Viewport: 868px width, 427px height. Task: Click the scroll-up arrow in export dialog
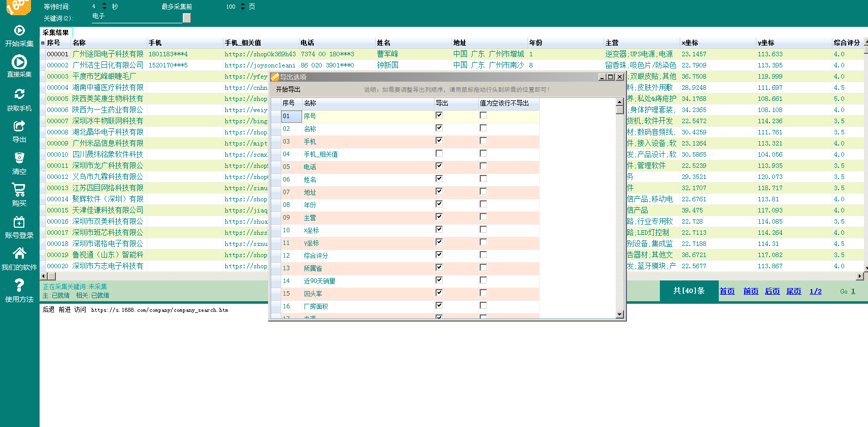pos(619,102)
